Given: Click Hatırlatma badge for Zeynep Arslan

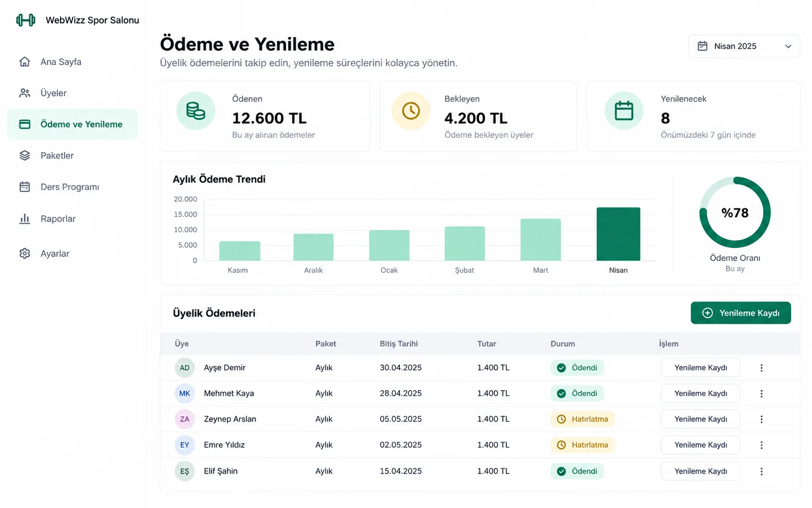Looking at the screenshot, I should pyautogui.click(x=582, y=419).
